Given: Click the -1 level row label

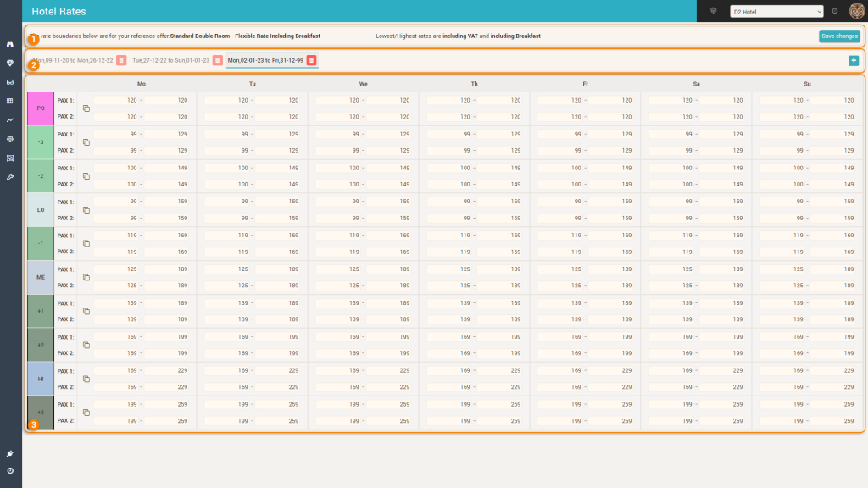Looking at the screenshot, I should pos(41,243).
